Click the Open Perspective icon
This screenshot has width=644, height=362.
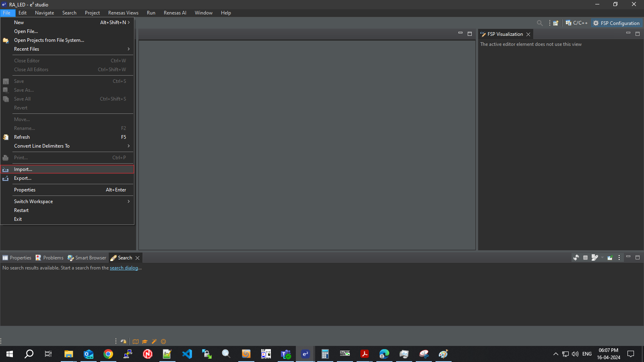pyautogui.click(x=555, y=23)
